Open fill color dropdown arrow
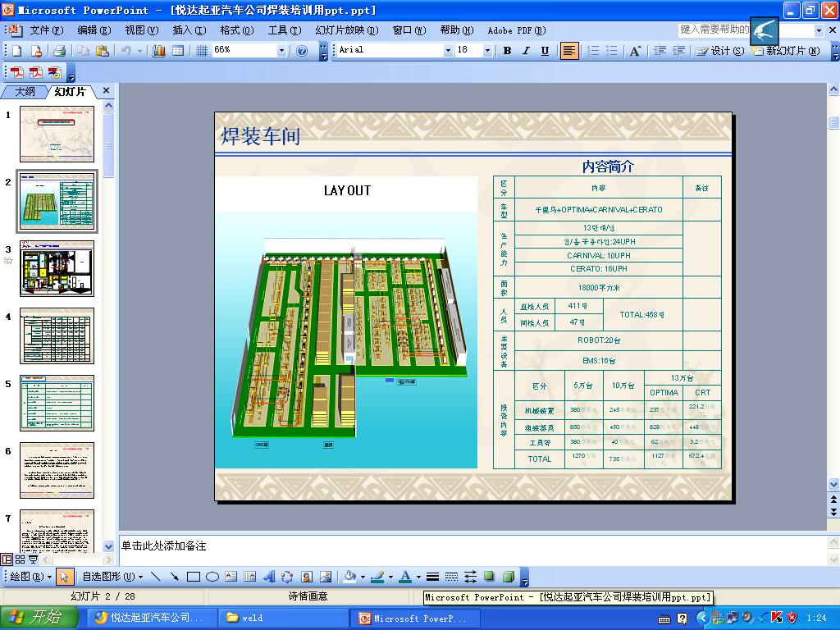 pyautogui.click(x=363, y=577)
